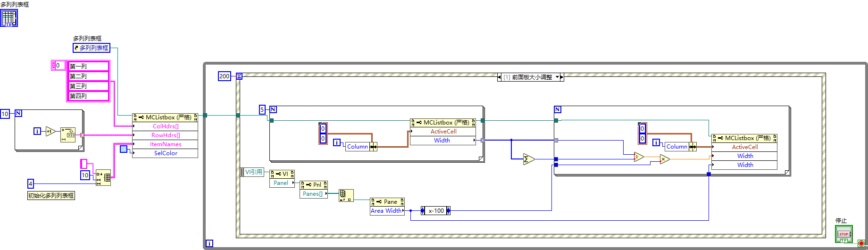The height and width of the screenshot is (250, 868).
Task: Click the number to string function
Action: 68,134
